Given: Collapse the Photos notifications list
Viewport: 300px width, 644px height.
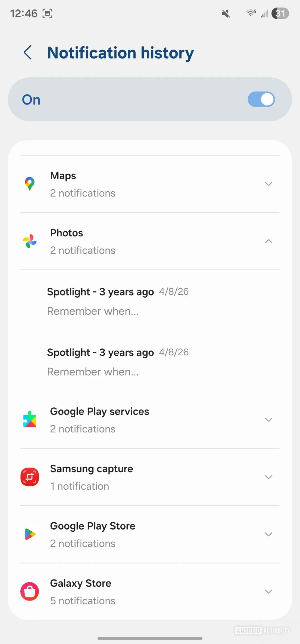Looking at the screenshot, I should tap(268, 241).
